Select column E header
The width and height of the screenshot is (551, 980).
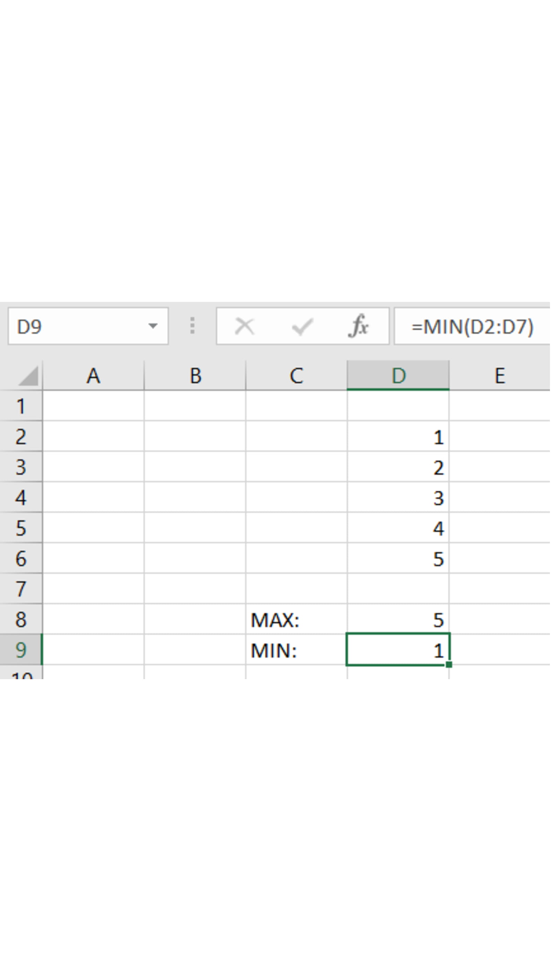point(500,376)
